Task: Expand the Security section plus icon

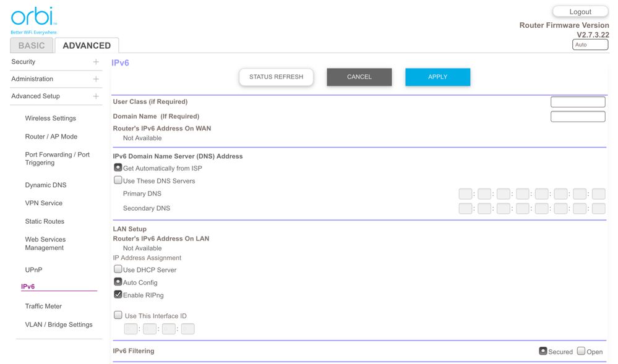Action: [x=96, y=62]
